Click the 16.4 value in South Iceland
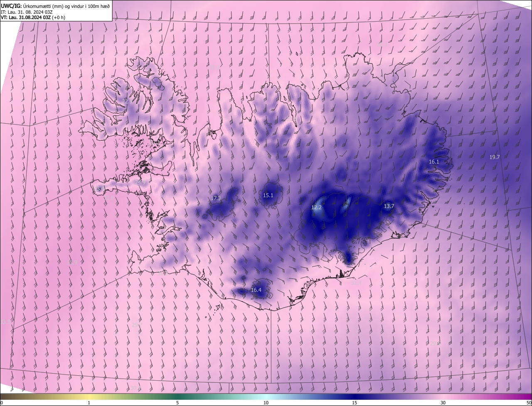Screen dimensions: 532x406 point(256,290)
